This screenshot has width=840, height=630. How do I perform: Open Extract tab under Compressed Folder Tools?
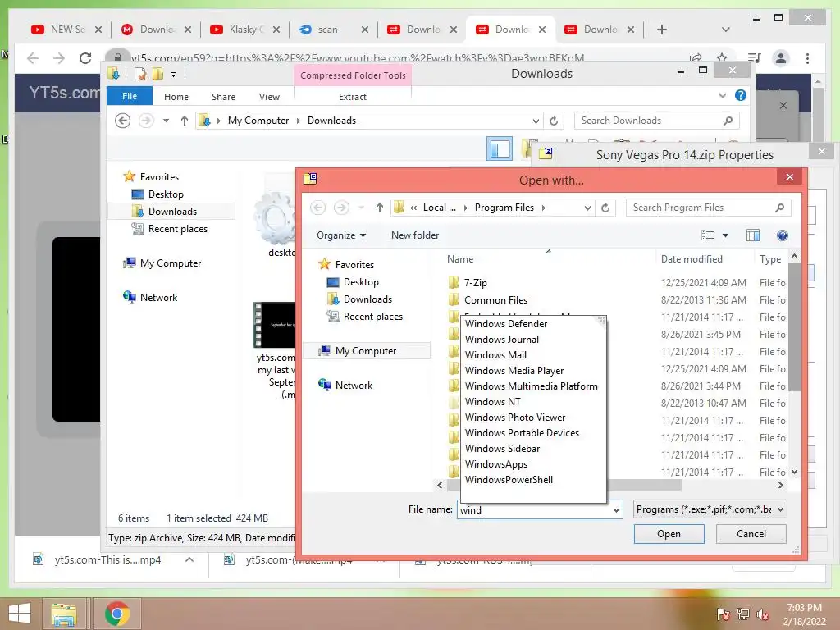353,97
